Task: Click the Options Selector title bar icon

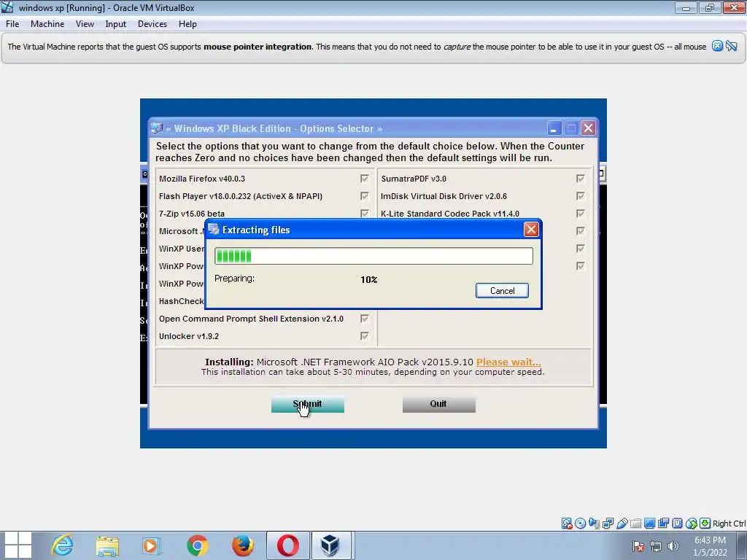Action: tap(157, 128)
